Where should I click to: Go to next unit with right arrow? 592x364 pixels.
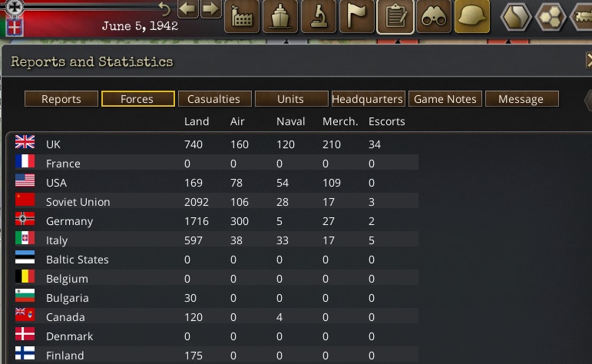pos(210,9)
